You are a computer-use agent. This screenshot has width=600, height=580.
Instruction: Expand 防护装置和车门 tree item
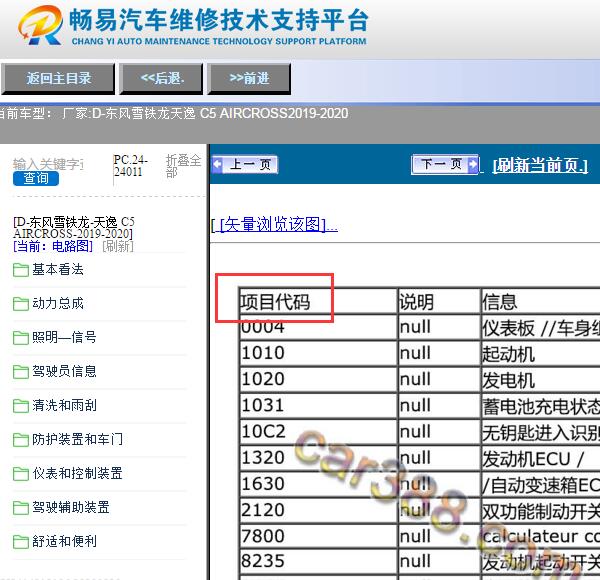click(x=77, y=439)
